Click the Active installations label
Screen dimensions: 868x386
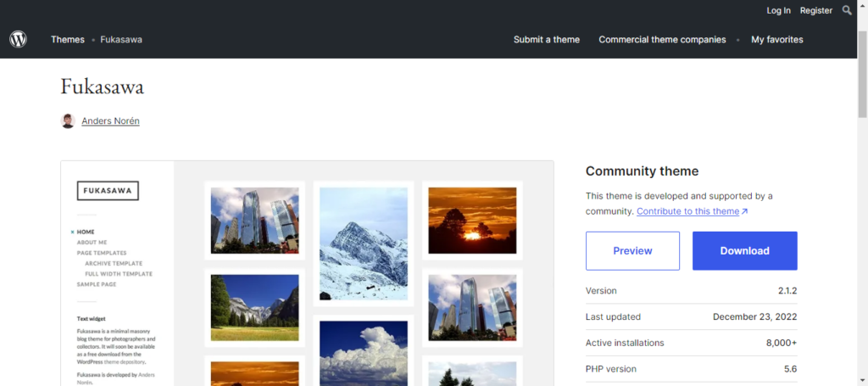click(625, 343)
